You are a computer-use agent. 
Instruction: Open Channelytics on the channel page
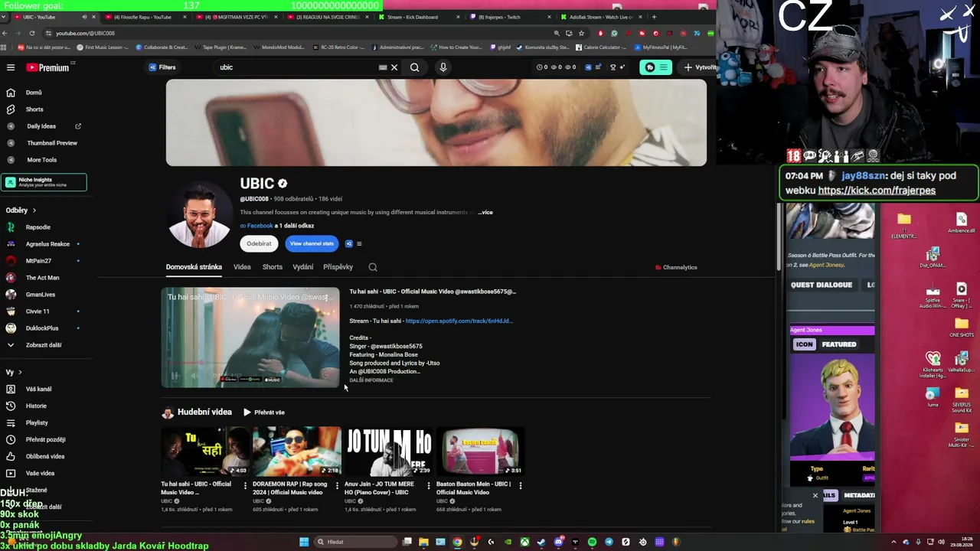coord(676,268)
